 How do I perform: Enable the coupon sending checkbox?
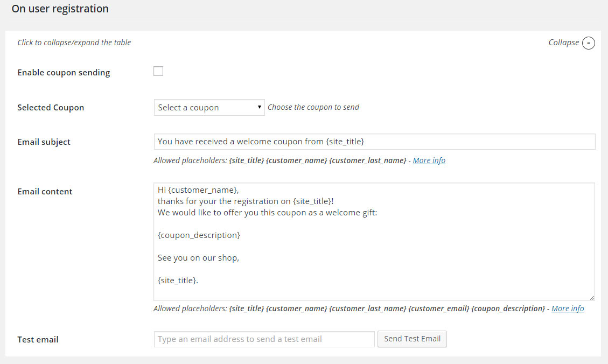tap(158, 71)
